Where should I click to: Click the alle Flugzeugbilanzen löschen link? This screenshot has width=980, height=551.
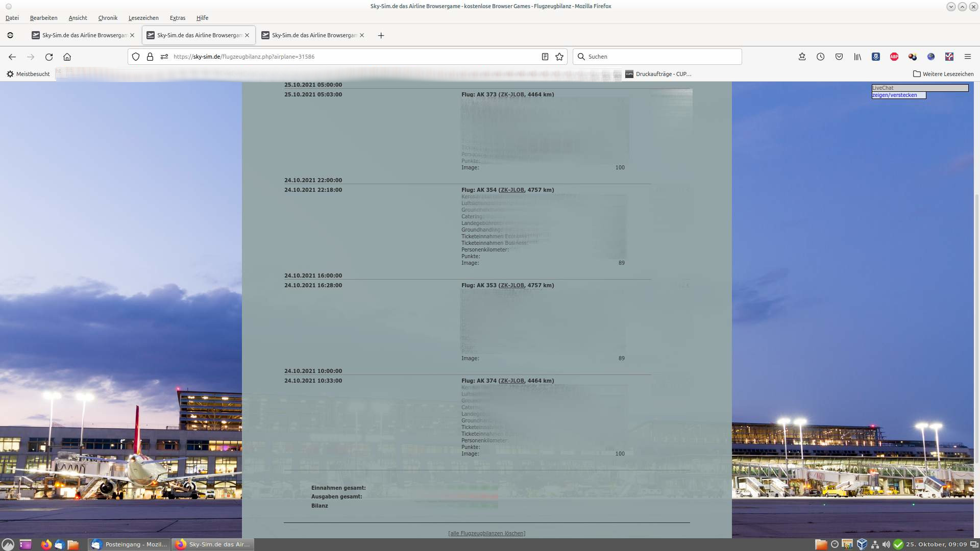click(x=486, y=533)
